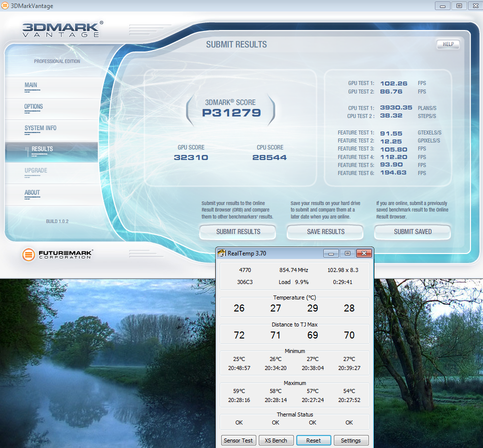483x448 pixels.
Task: Start the XS Bench in RealTemp
Action: (x=276, y=440)
